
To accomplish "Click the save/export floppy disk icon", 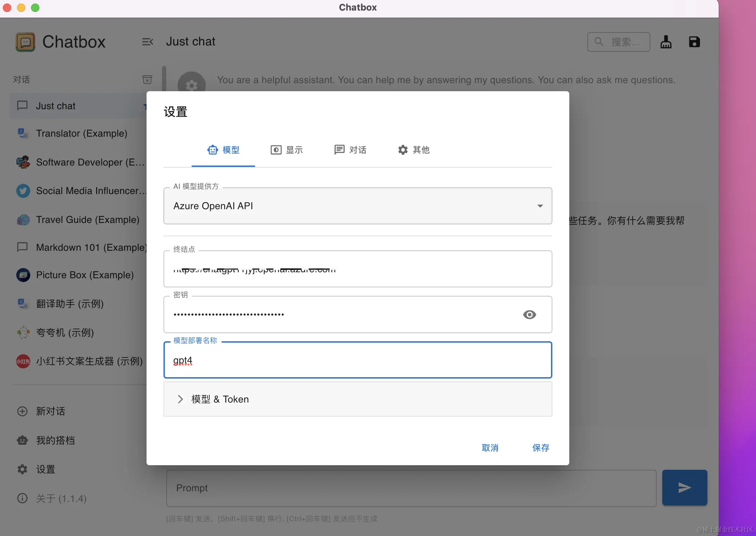I will 694,42.
